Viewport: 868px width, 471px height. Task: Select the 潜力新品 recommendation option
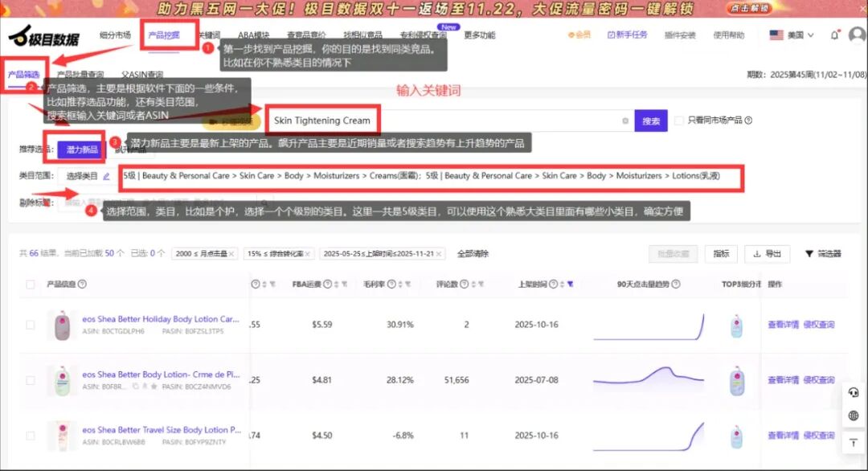point(82,149)
